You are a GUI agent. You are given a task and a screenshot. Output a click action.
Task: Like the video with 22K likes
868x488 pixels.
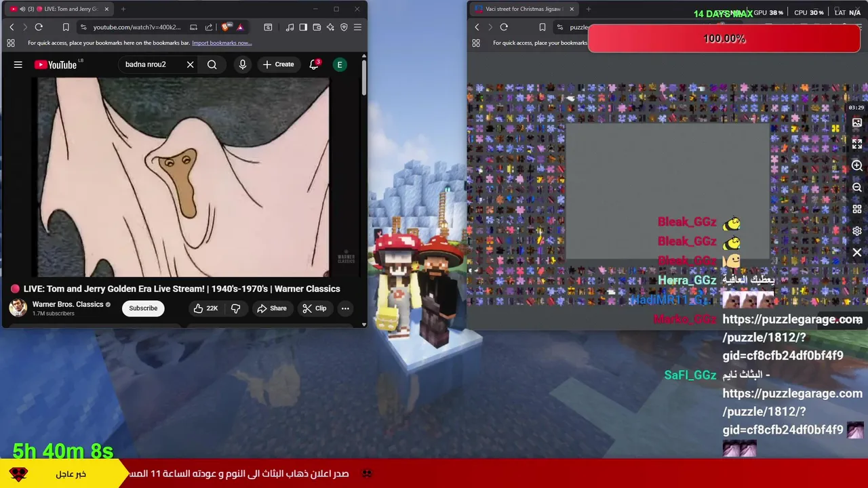tap(205, 308)
